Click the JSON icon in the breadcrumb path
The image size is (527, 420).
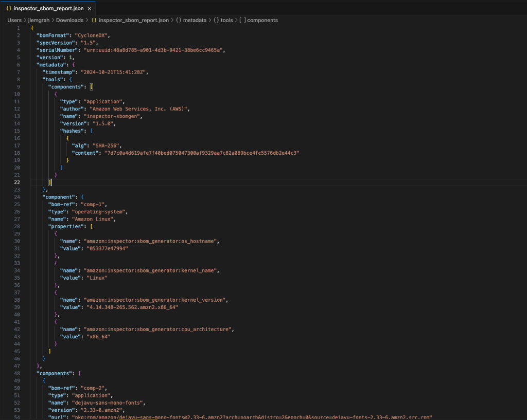94,20
